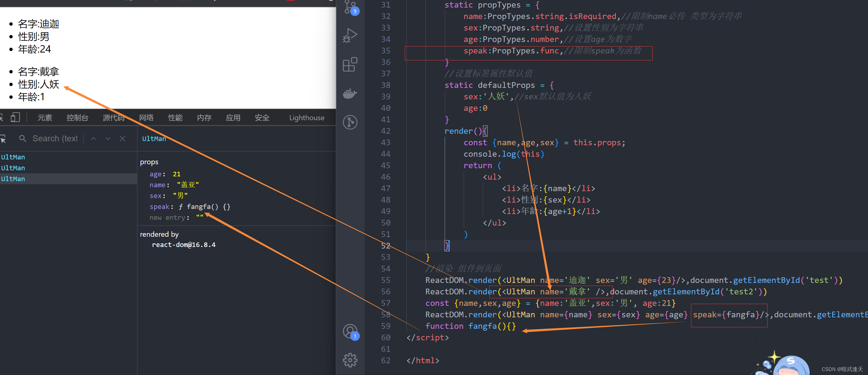Switch to the Lighthouse tab
This screenshot has width=868, height=375.
tap(306, 118)
